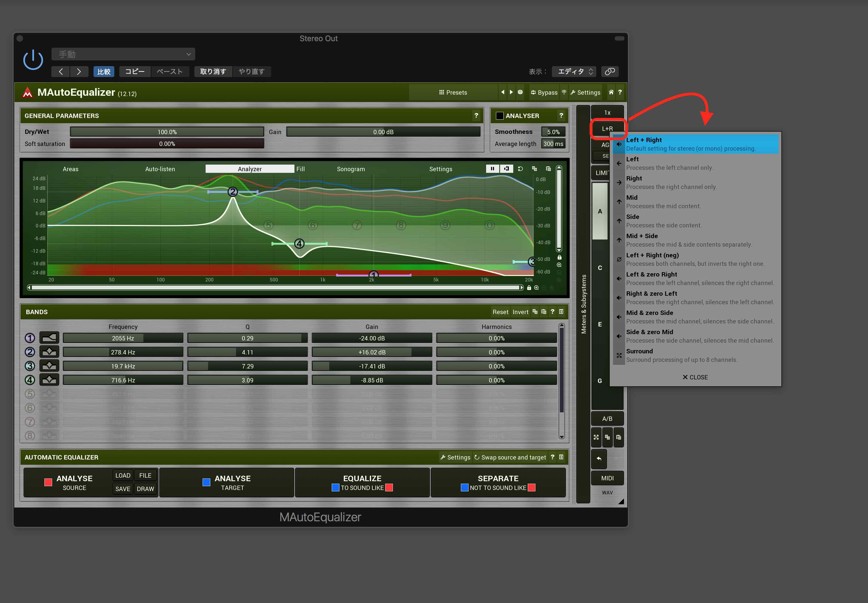
Task: Toggle band 2 enable circle
Action: (30, 352)
